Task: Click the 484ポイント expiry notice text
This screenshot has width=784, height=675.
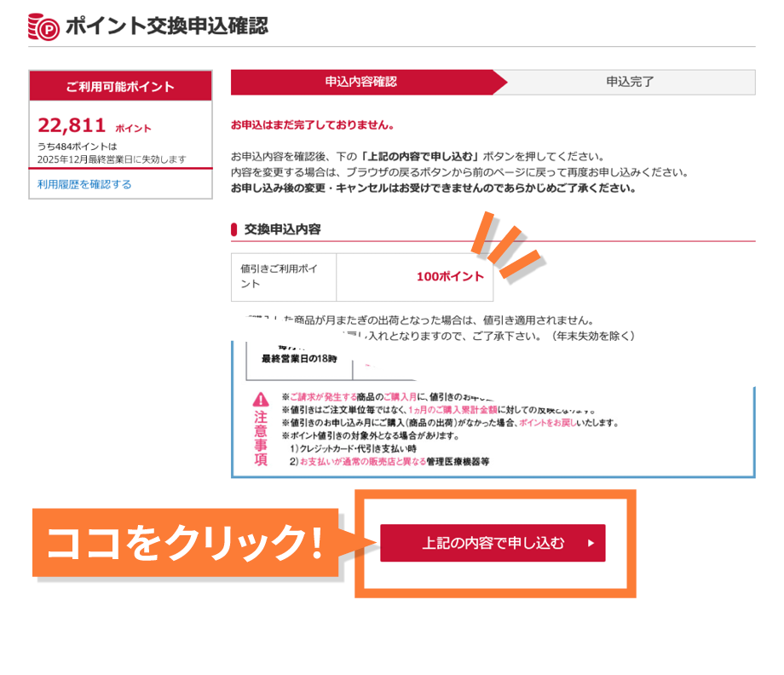Action: tap(112, 153)
